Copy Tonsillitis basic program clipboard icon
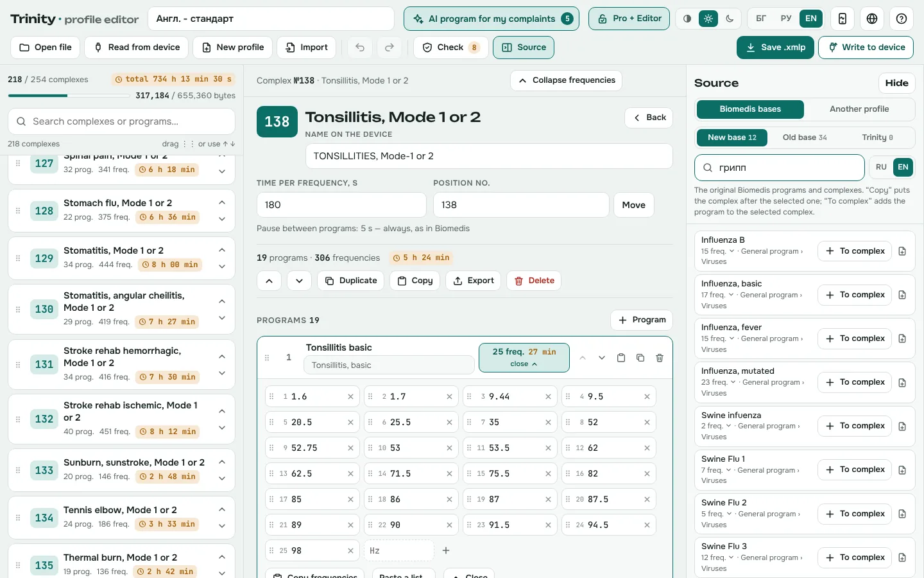This screenshot has height=578, width=924. tap(621, 358)
